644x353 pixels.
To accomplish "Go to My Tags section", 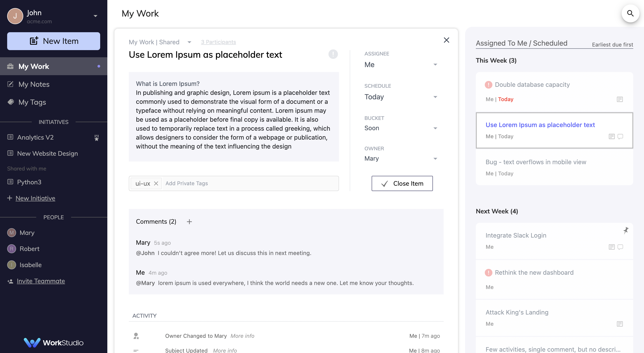I will point(32,102).
